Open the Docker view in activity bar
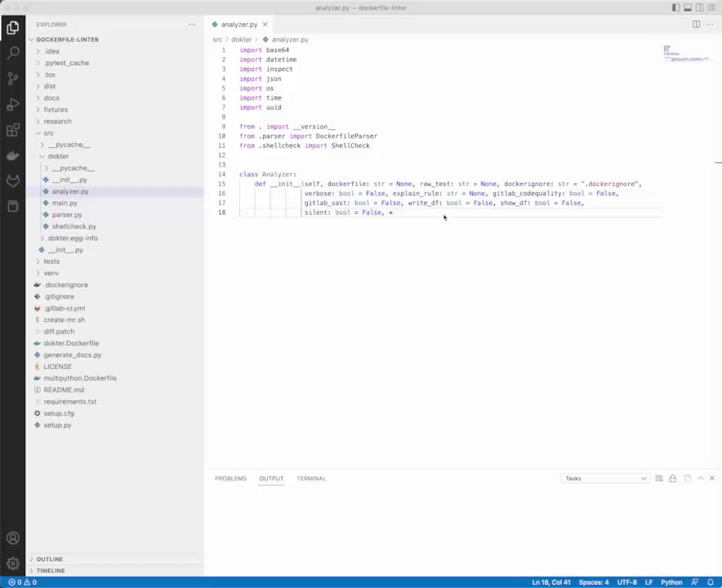The width and height of the screenshot is (722, 588). click(13, 156)
